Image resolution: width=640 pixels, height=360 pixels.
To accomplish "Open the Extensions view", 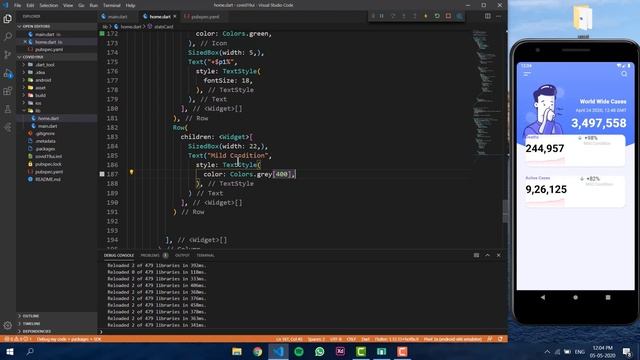I will pyautogui.click(x=7, y=91).
